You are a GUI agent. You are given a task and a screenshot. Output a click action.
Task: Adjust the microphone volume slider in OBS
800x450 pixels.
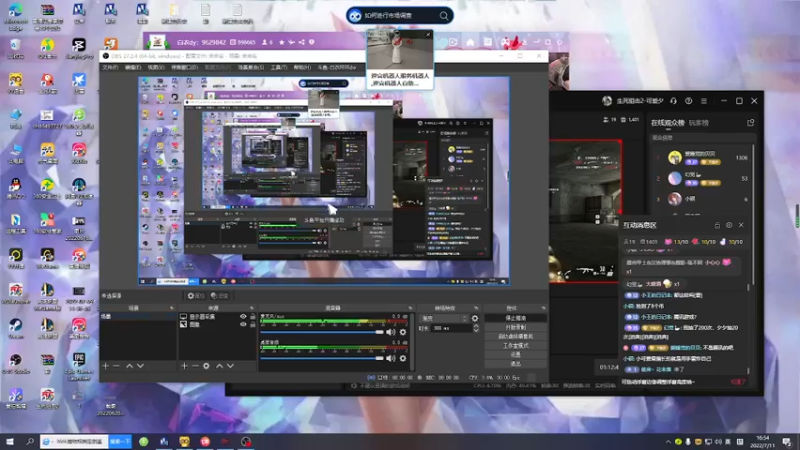point(322,332)
